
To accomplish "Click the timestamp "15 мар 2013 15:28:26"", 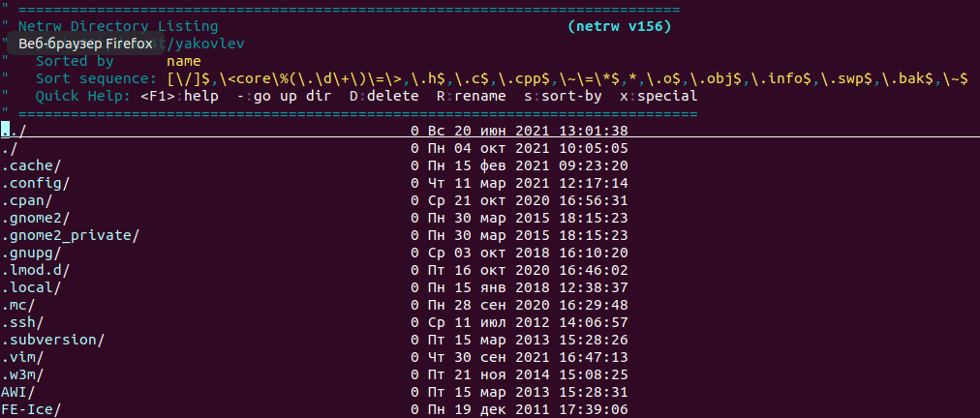I will pos(540,340).
